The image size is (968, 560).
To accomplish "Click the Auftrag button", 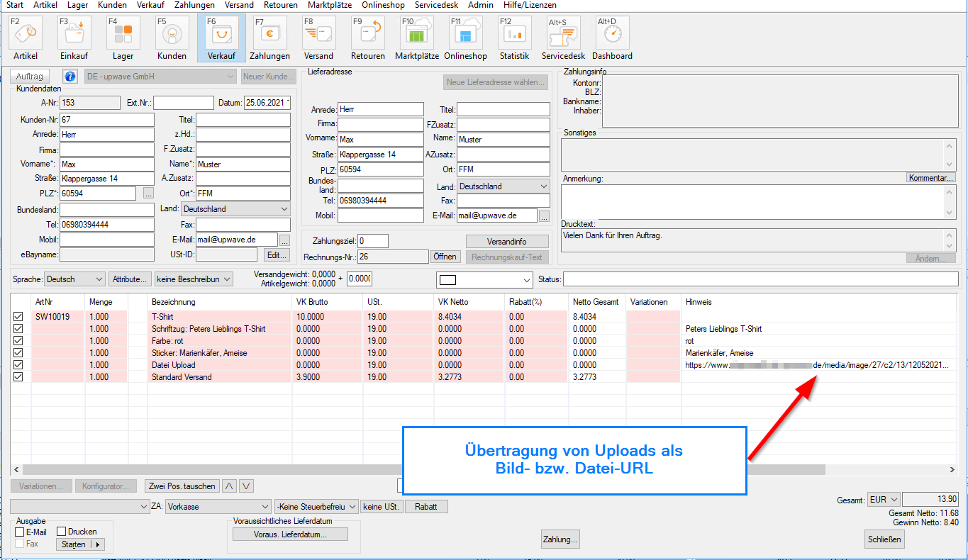I will click(x=30, y=76).
